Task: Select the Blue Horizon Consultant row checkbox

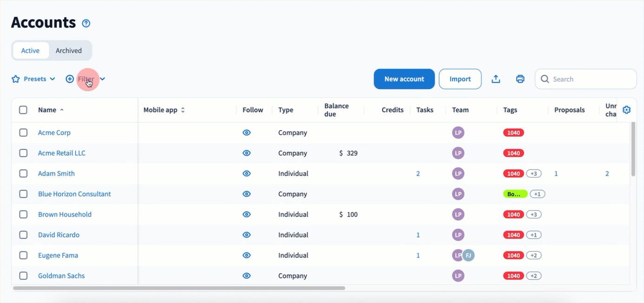Action: (x=23, y=194)
